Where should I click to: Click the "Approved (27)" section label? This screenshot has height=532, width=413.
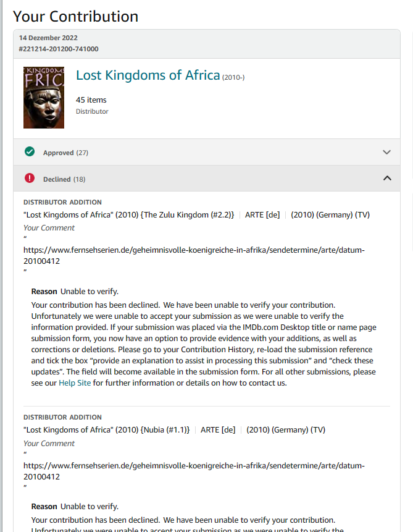tap(65, 153)
